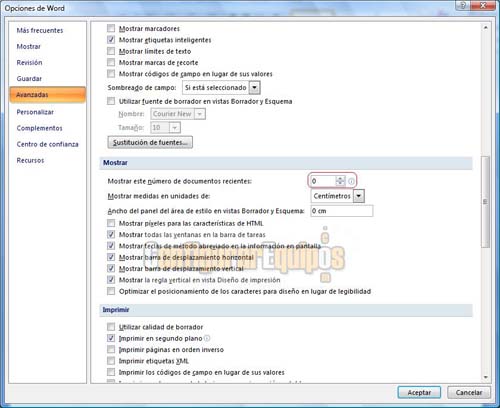Viewport: 500px width, 408px height.
Task: Enable Imprimir etiquetas XML
Action: point(111,361)
